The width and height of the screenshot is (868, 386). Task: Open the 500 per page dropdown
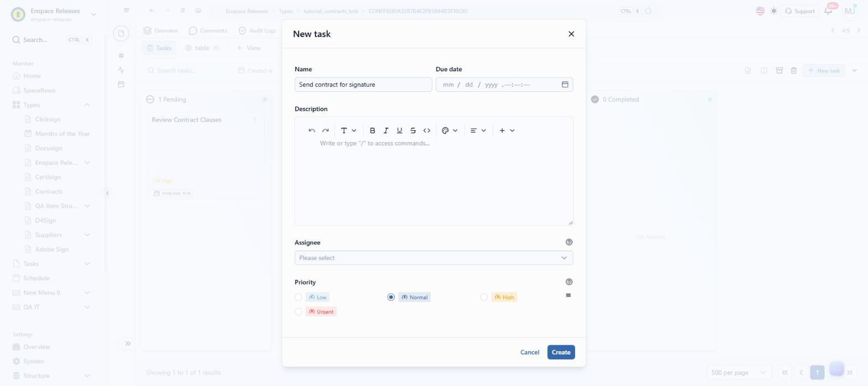pyautogui.click(x=739, y=372)
